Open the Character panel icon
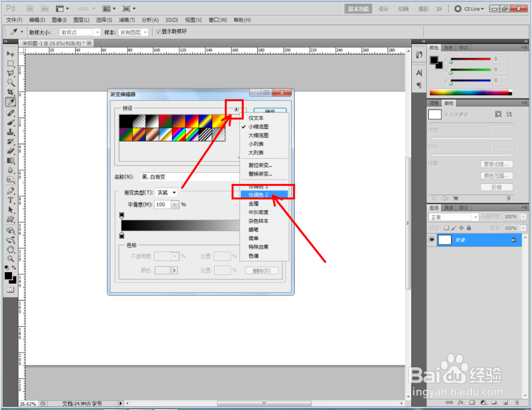This screenshot has width=532, height=410. [419, 73]
